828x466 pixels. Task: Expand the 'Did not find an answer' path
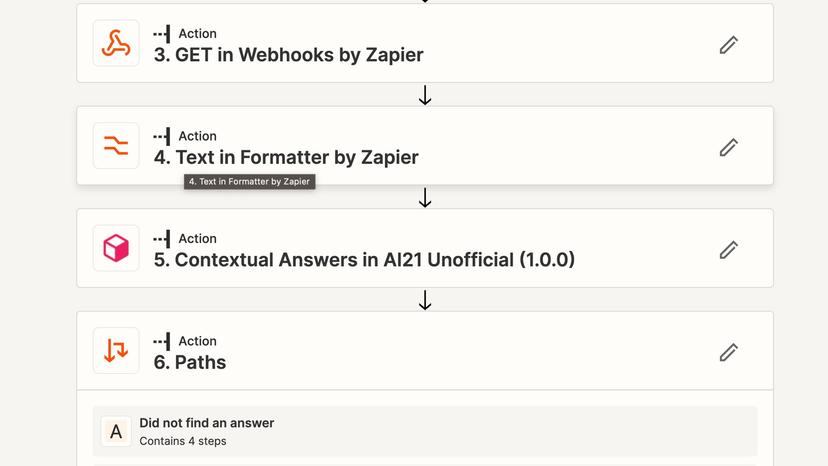click(207, 423)
